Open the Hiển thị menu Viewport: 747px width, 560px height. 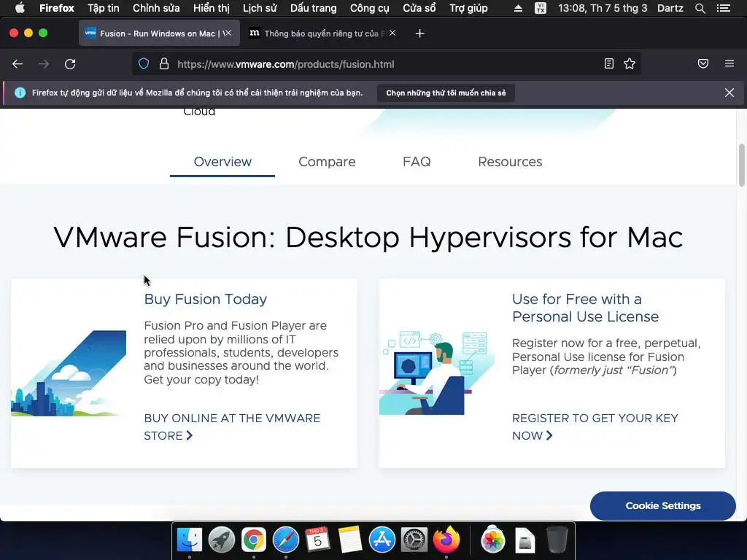pos(211,8)
